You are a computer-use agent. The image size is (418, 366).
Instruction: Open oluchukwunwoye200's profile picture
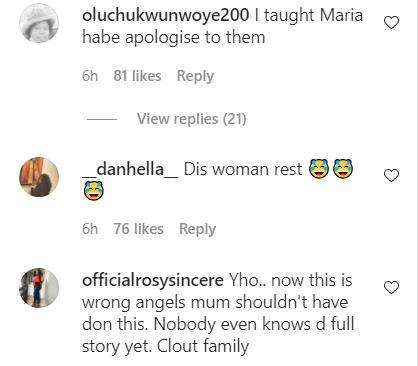(x=39, y=23)
